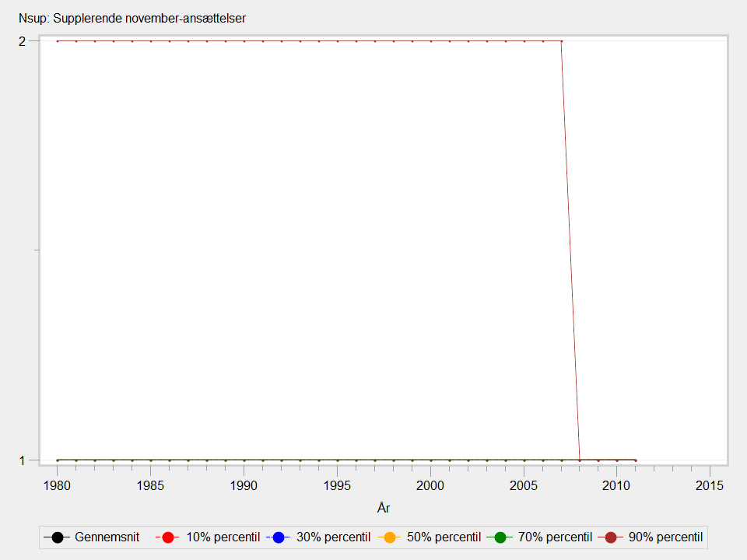Click the y-axis label 2

coord(23,41)
